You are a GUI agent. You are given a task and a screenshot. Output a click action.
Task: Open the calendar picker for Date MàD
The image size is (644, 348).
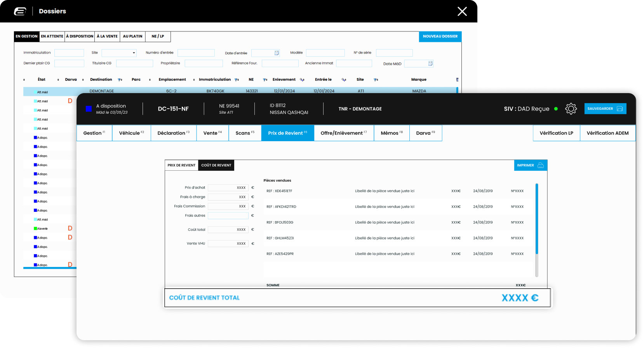[x=430, y=63]
